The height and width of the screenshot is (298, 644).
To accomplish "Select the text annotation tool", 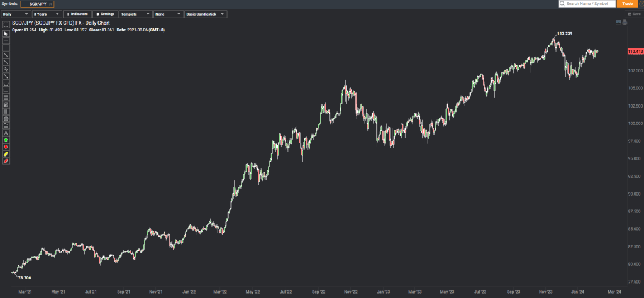I will 6,133.
